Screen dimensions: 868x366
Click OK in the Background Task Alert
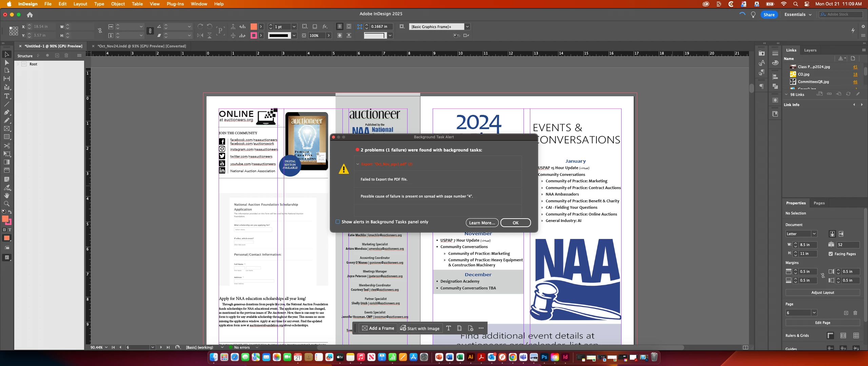515,223
